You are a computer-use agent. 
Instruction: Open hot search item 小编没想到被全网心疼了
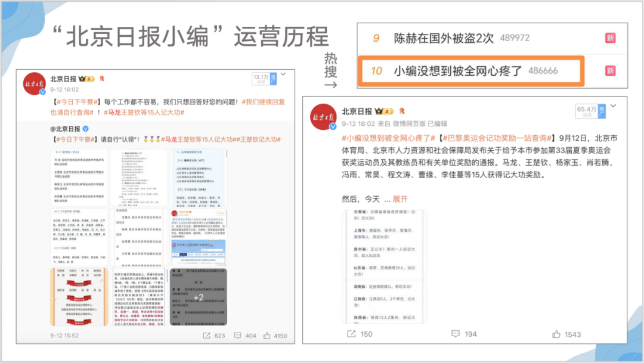point(457,70)
